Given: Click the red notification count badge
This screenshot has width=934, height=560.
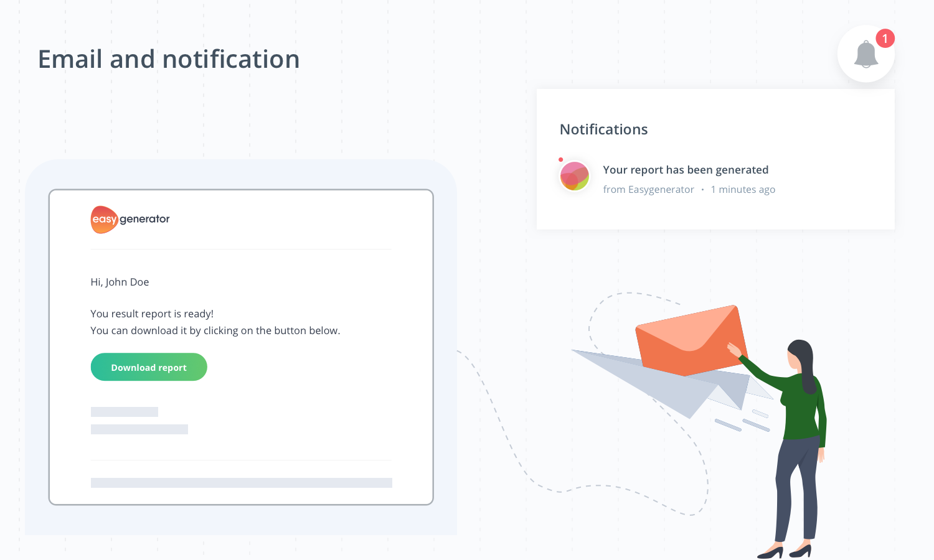Looking at the screenshot, I should coord(885,39).
